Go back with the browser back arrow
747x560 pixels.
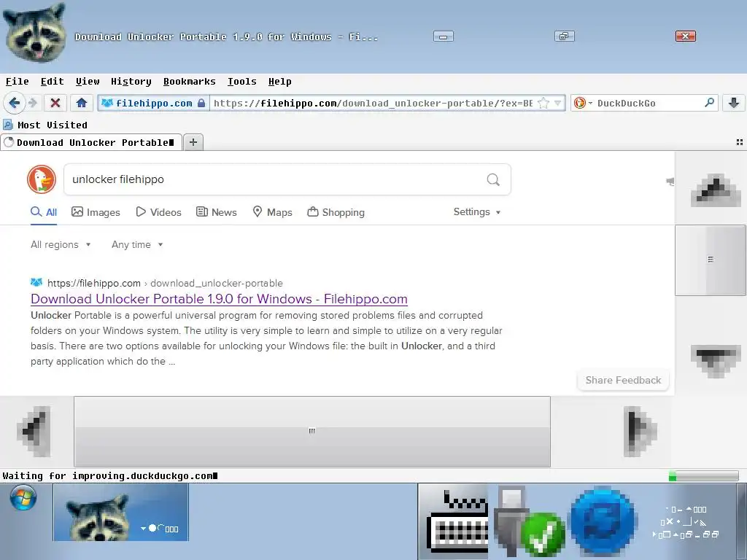click(x=14, y=103)
